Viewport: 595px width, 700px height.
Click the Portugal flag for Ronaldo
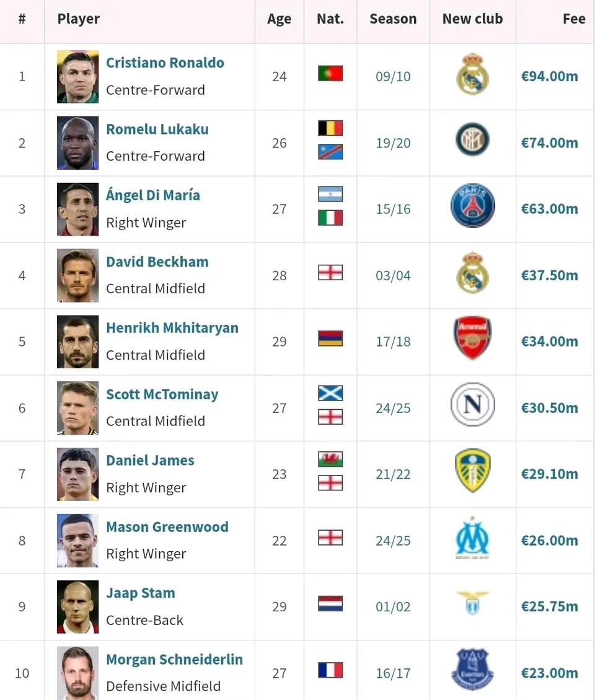coord(330,74)
